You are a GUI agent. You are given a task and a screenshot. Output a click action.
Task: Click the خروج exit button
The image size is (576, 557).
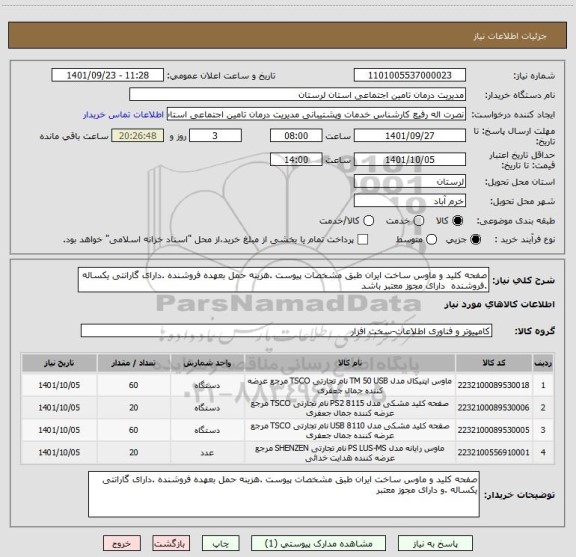(122, 543)
